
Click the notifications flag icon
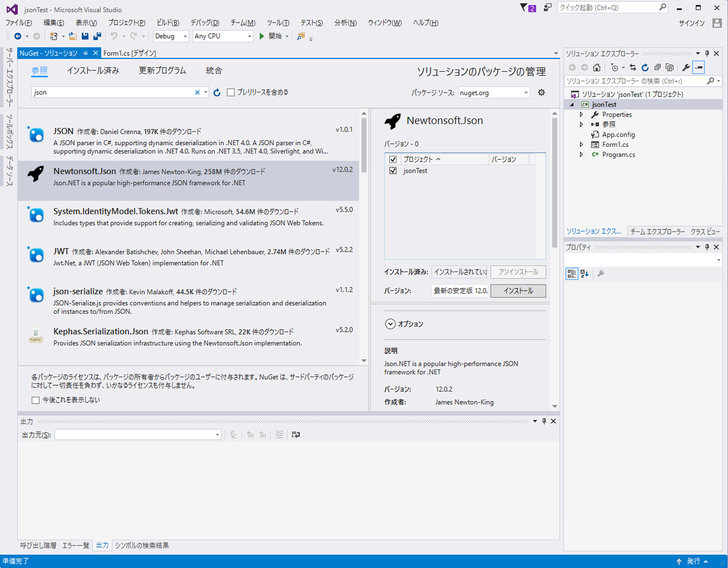tap(528, 8)
